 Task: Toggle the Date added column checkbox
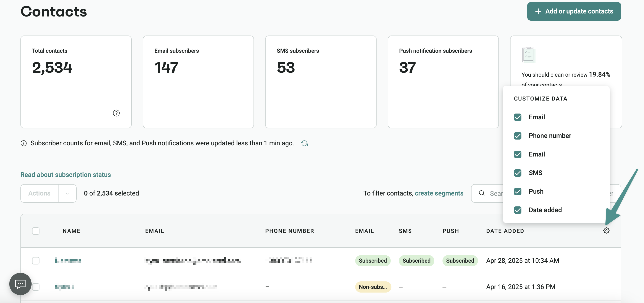tap(517, 210)
